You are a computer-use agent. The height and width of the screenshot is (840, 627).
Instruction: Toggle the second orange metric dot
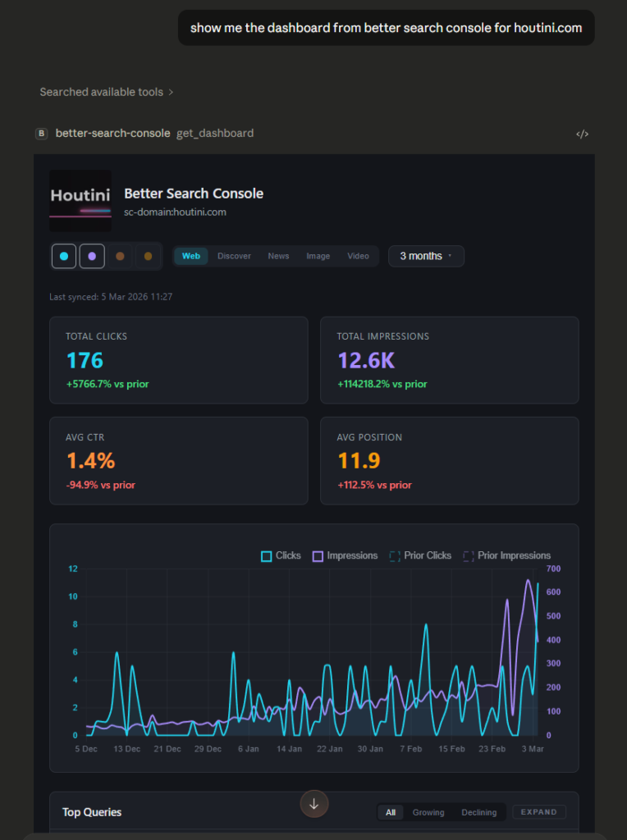tap(147, 256)
